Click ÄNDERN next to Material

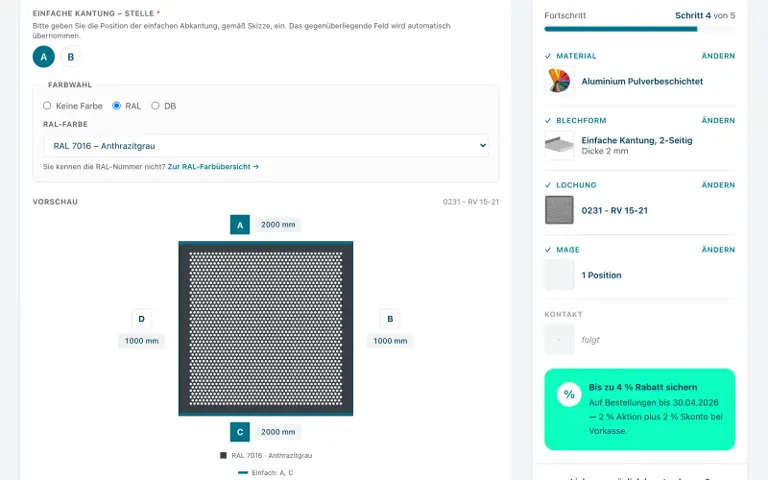pos(718,56)
